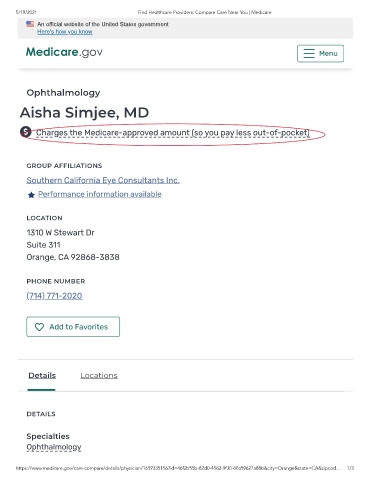This screenshot has width=370, height=480.
Task: Click the heart icon in Favorites button
Action: pos(39,327)
